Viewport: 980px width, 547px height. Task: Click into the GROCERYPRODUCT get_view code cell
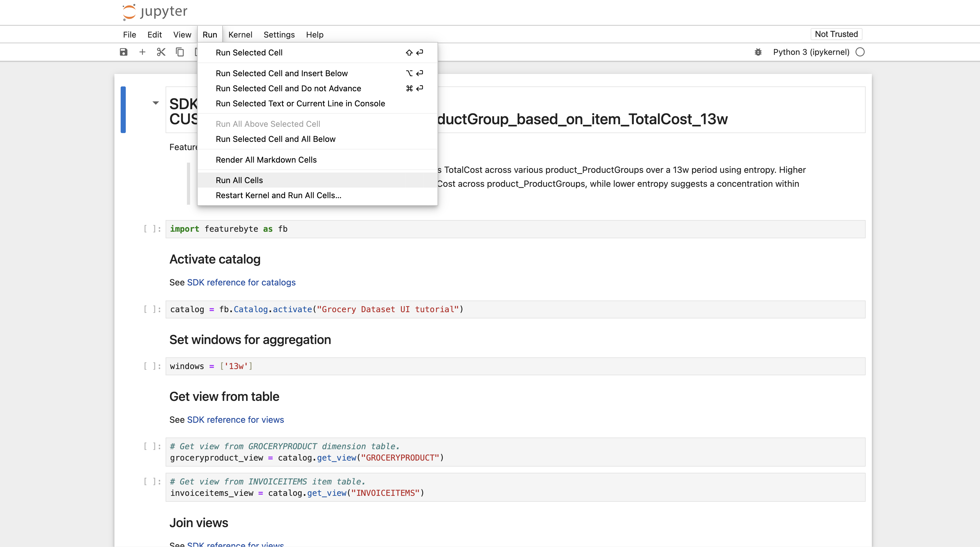(515, 452)
